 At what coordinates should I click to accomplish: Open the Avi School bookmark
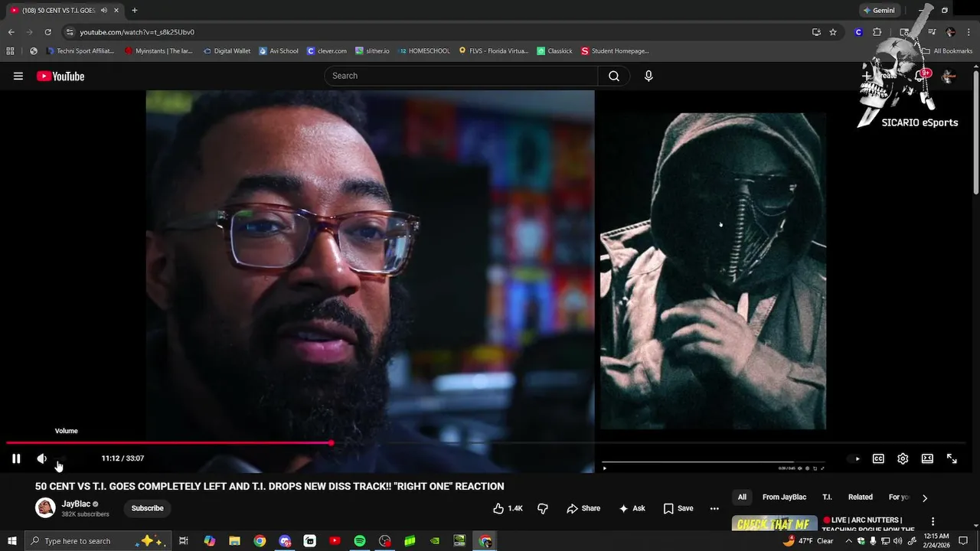pos(279,51)
